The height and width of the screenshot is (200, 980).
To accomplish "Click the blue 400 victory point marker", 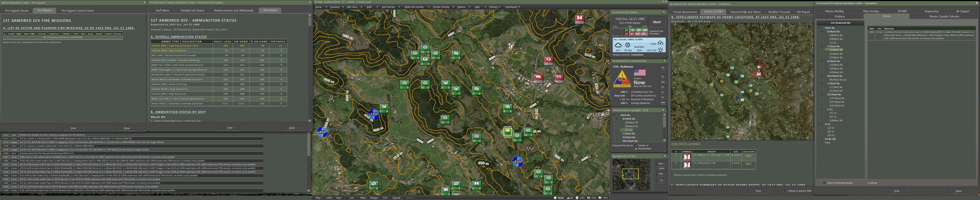I will pos(322,132).
